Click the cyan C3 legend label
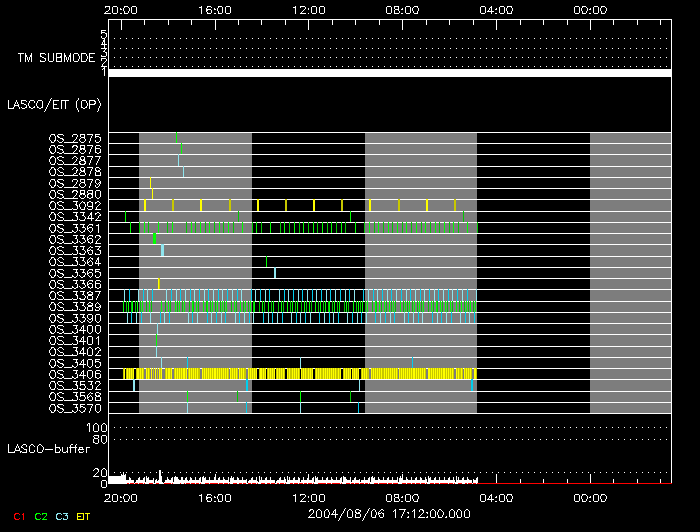 (62, 517)
